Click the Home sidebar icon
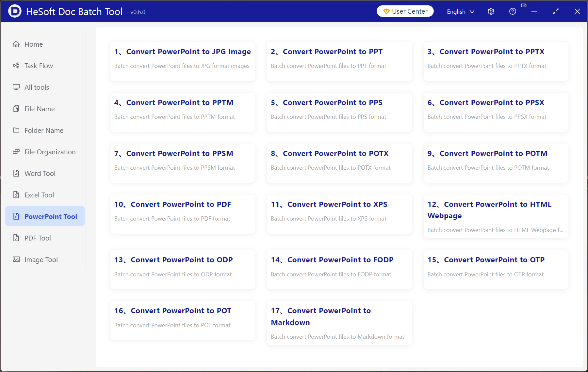Viewport: 588px width, 372px height. [16, 44]
